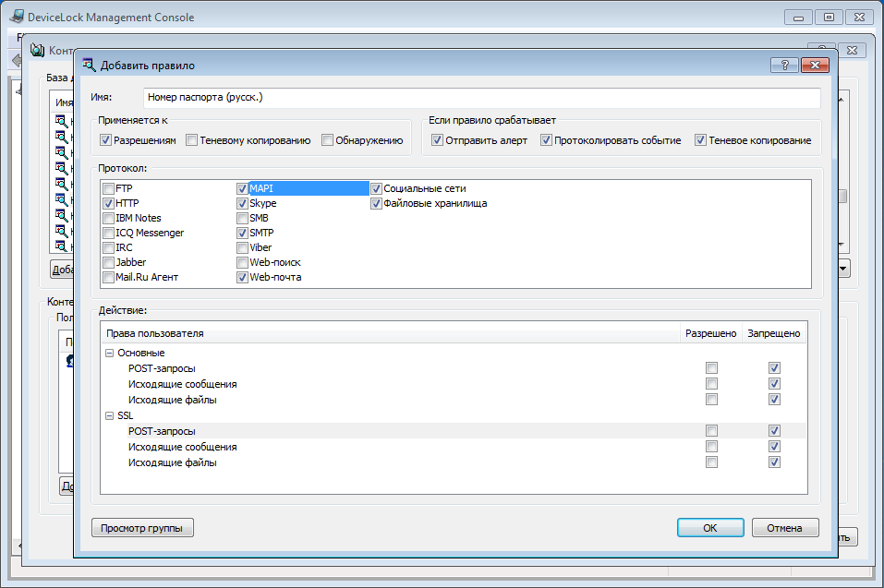This screenshot has height=588, width=884.
Task: Select the SSL group label
Action: point(125,415)
